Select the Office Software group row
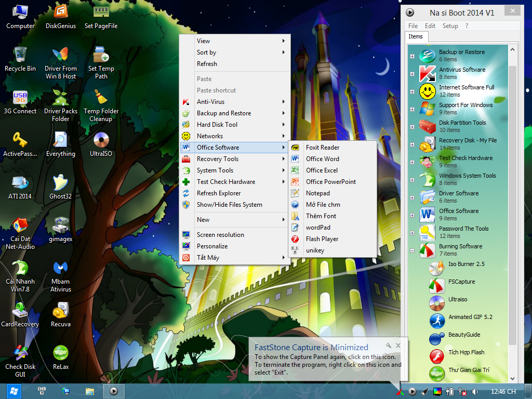Viewport: 532px width, 399px height. click(459, 215)
